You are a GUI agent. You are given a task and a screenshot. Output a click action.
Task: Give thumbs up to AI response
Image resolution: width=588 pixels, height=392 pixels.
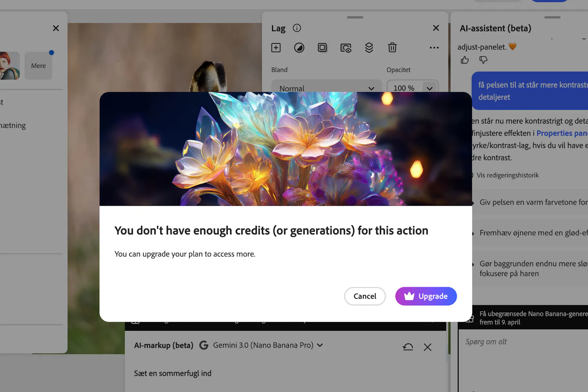click(x=465, y=60)
